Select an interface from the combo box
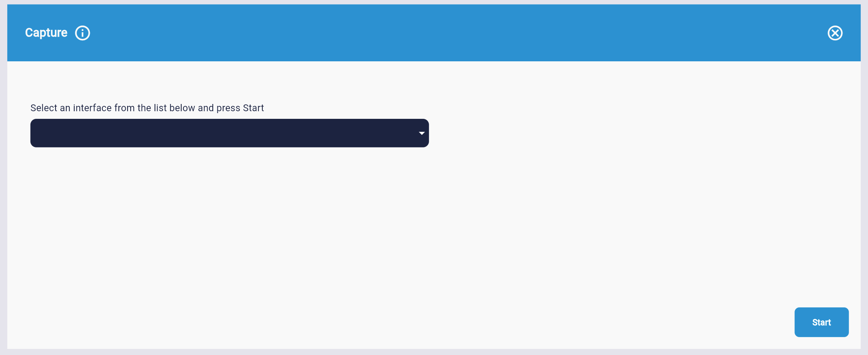 [x=229, y=133]
